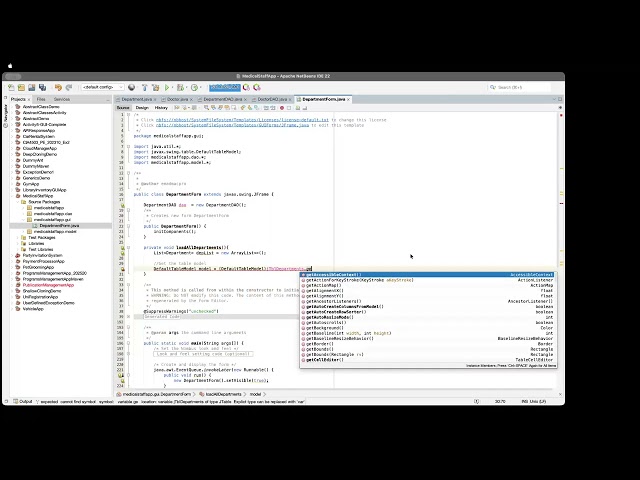Open the Output window in status bar
Viewport: 640px width, 480px height.
coord(25,401)
